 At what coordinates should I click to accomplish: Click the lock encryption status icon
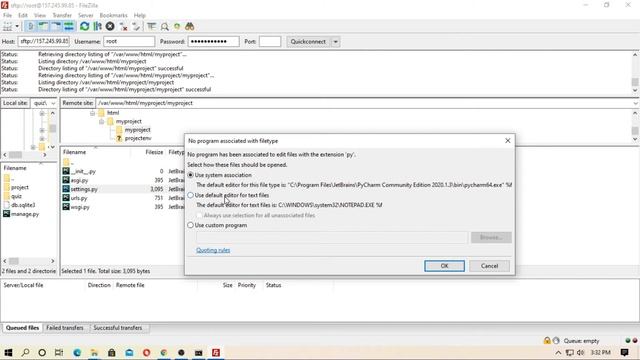coord(547,340)
